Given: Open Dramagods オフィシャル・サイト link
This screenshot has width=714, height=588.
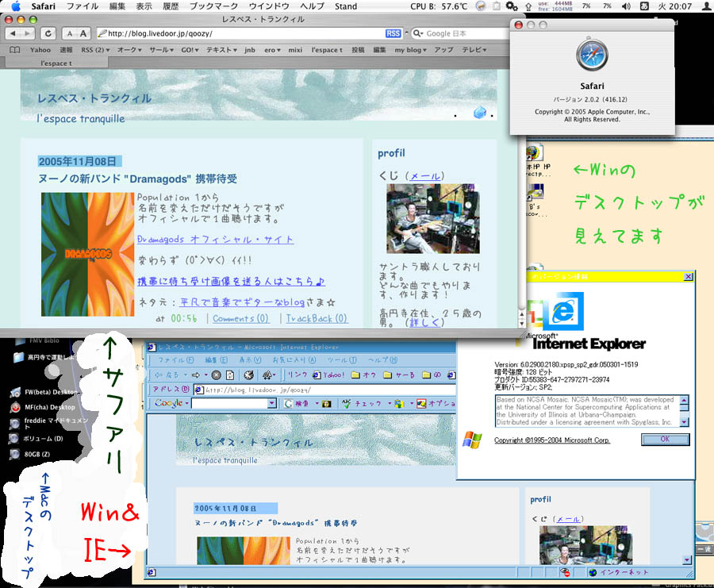Looking at the screenshot, I should click(215, 240).
